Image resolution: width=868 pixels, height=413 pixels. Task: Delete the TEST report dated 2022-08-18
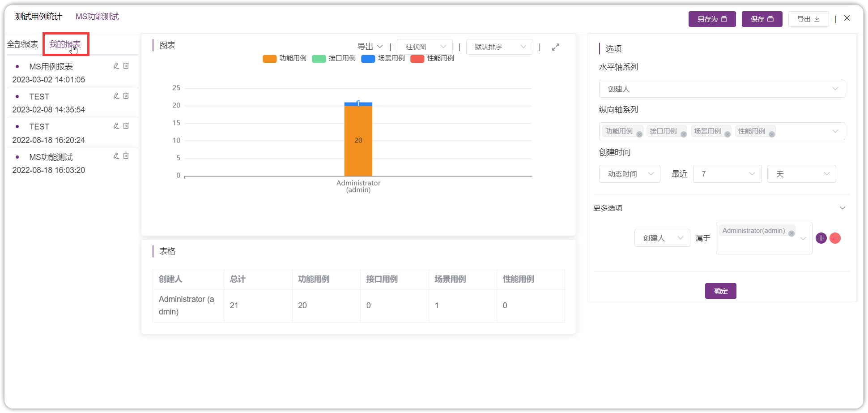pyautogui.click(x=126, y=126)
